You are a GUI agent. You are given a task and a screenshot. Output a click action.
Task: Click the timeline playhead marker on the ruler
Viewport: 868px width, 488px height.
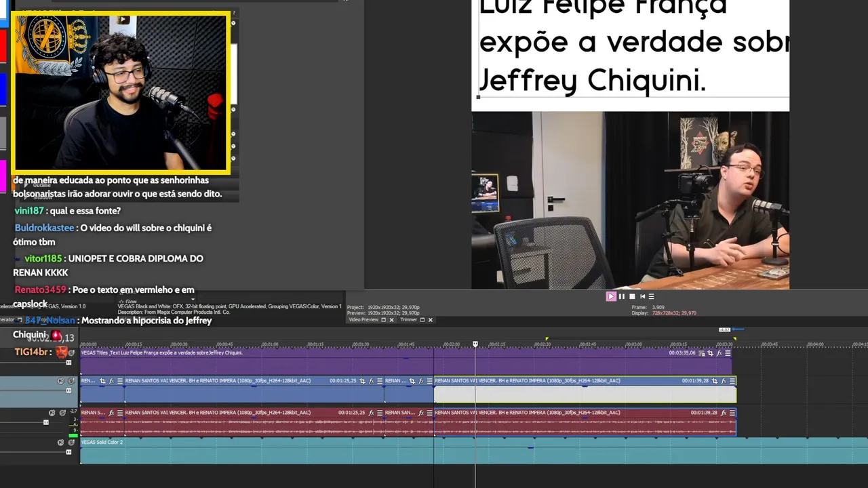(x=475, y=344)
